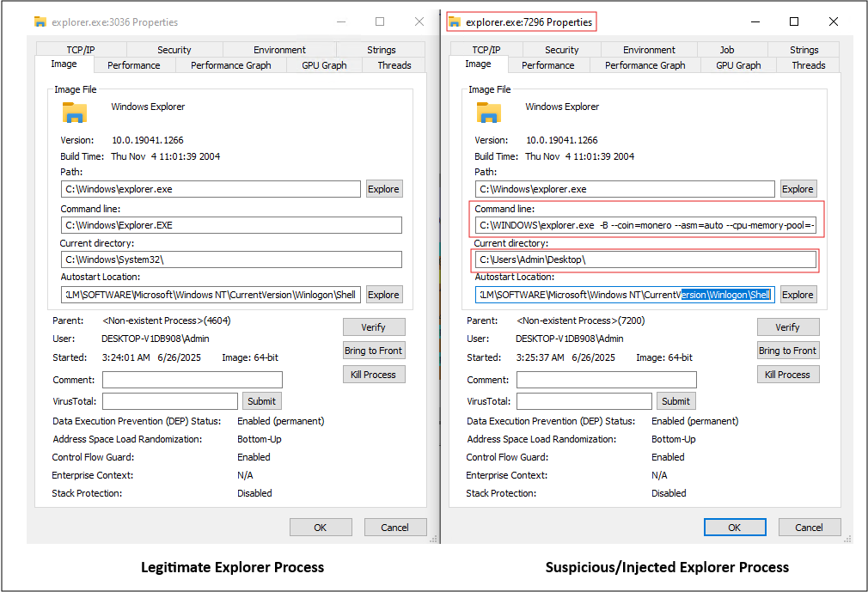Viewport: 868px width, 592px height.
Task: Click the Path field in 7296 window
Action: (x=625, y=189)
